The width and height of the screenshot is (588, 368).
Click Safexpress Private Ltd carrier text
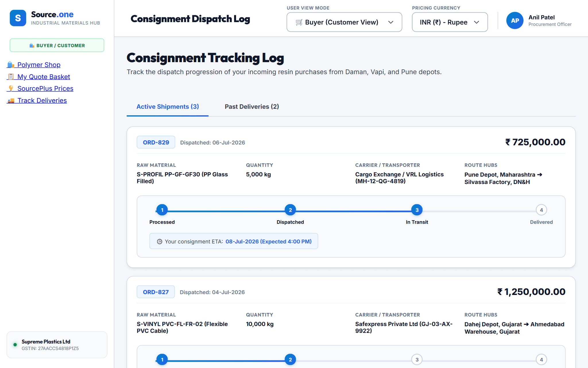(x=404, y=327)
